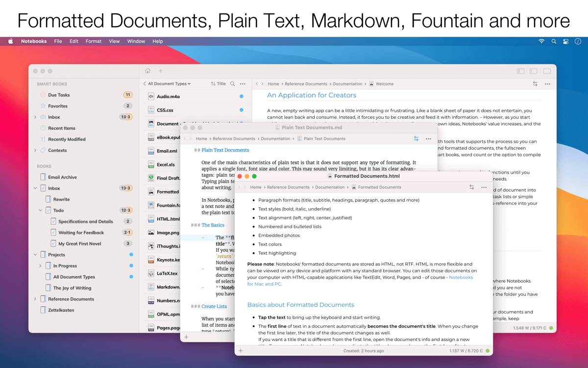Click the Basics about Formatted Documents heading
Viewport: 588px width, 368px height.
[301, 305]
